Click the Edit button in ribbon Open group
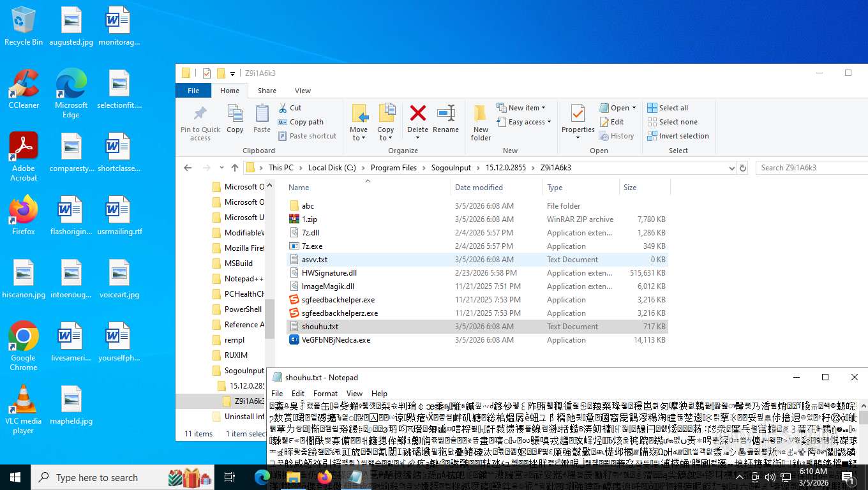The height and width of the screenshot is (490, 868). coord(611,122)
